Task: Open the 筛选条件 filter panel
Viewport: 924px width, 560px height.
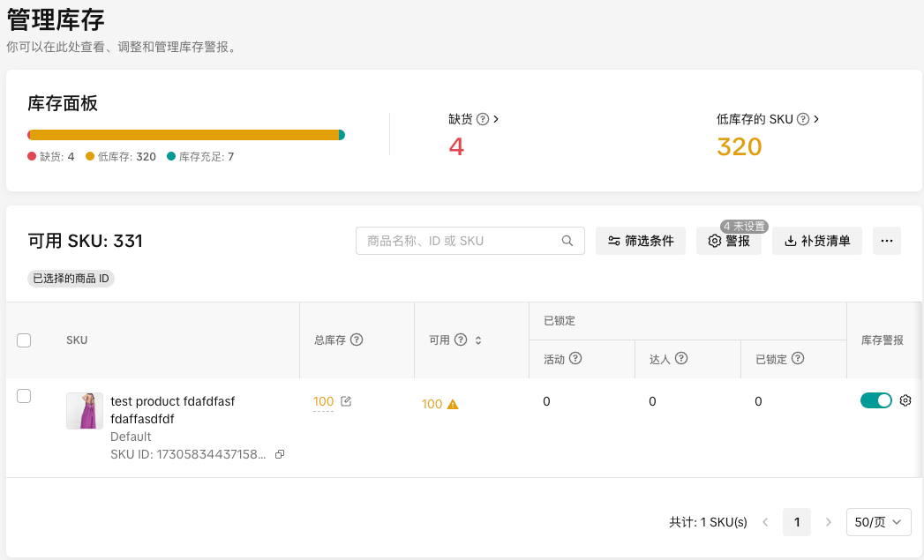Action: point(641,241)
